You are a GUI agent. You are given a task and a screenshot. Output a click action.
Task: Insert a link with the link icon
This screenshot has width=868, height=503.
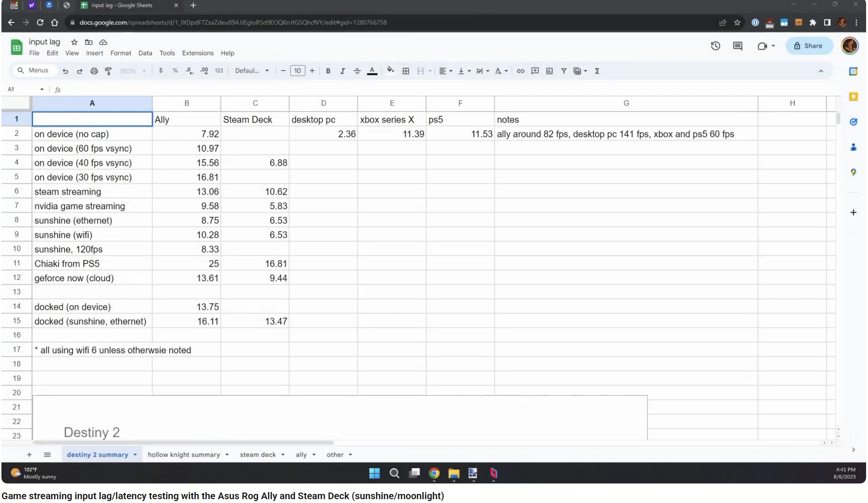click(x=521, y=71)
